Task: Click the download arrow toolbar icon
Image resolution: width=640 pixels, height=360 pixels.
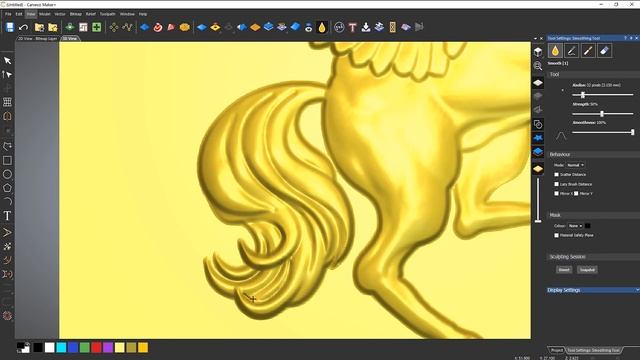Action: pyautogui.click(x=366, y=27)
